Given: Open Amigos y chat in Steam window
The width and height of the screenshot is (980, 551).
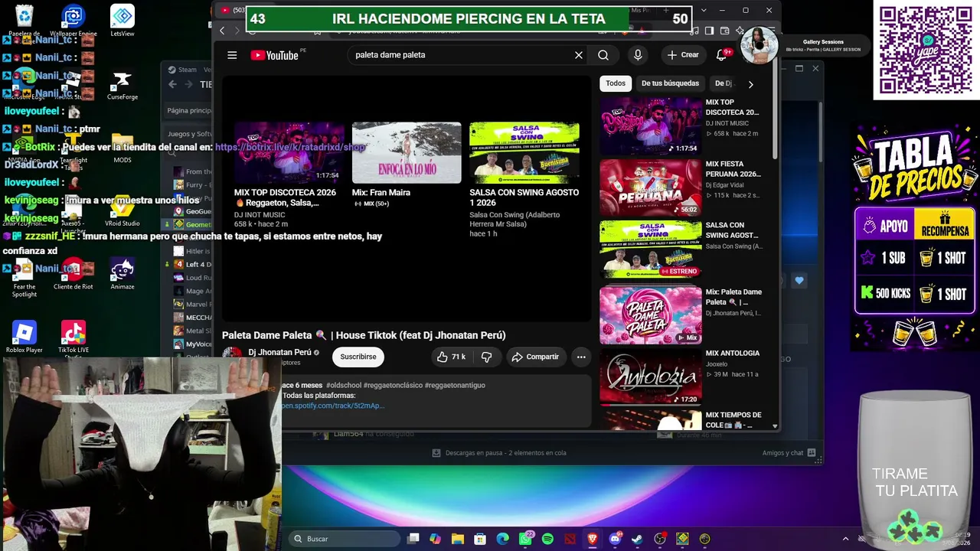Looking at the screenshot, I should (x=789, y=453).
